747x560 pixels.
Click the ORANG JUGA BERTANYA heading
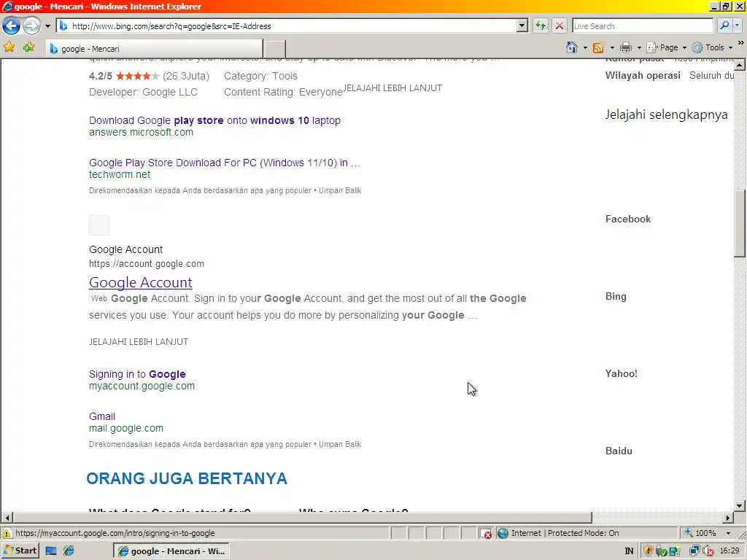pyautogui.click(x=187, y=478)
